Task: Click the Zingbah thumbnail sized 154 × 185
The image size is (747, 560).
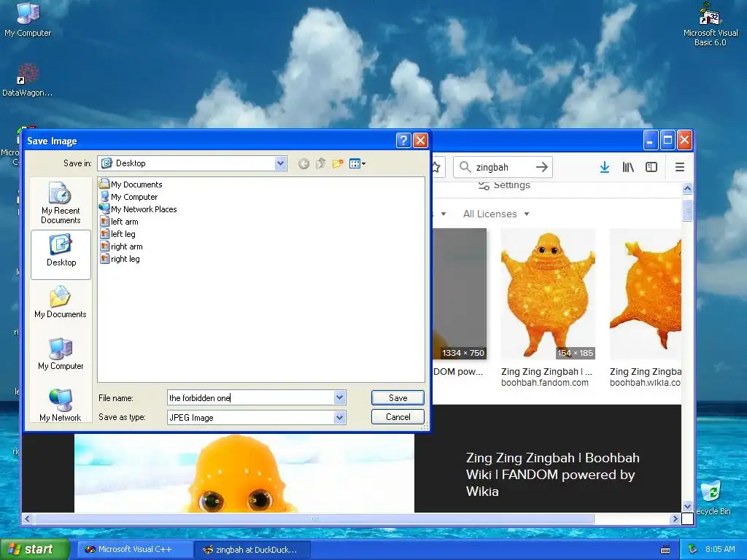Action: (x=548, y=294)
